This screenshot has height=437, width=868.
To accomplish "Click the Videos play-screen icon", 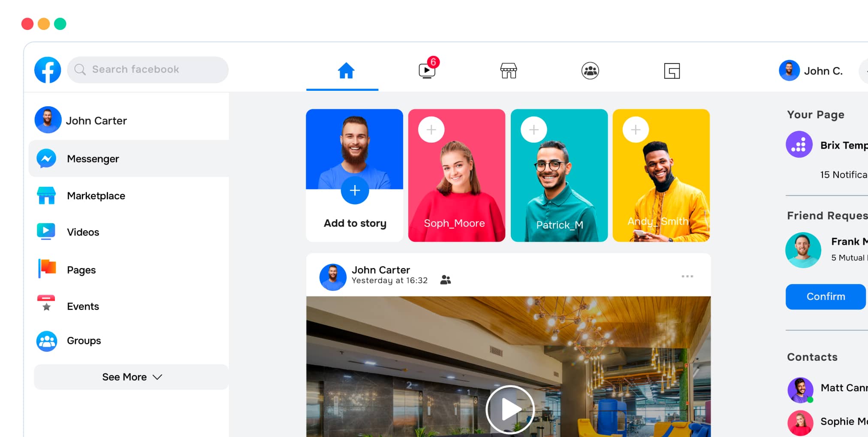I will 46,231.
